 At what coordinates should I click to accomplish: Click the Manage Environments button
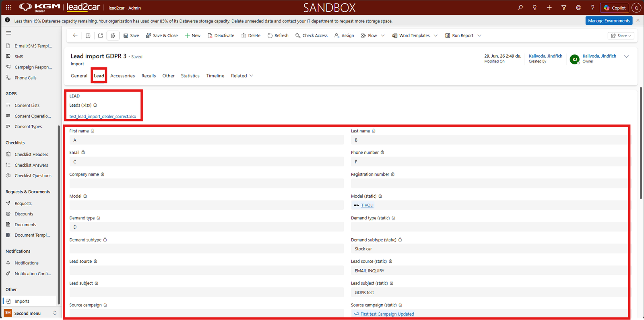[609, 21]
